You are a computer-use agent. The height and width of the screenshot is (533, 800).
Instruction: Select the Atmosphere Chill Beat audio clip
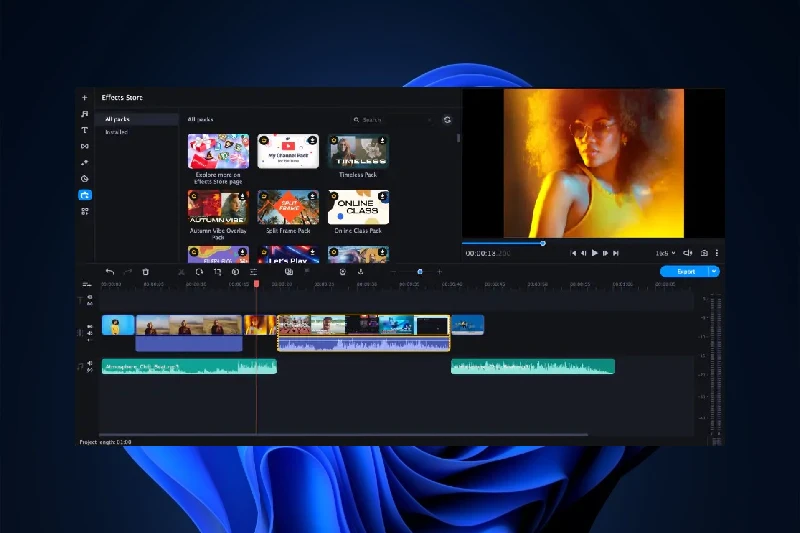(x=189, y=366)
